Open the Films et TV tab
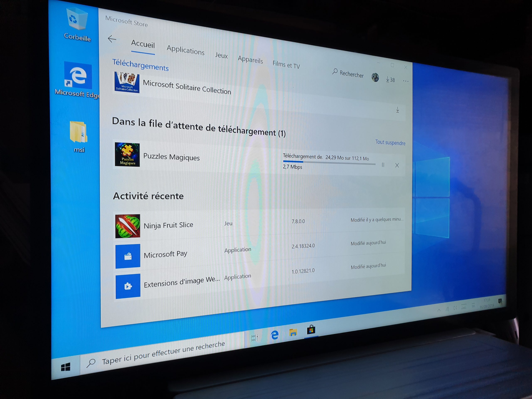532x399 pixels. point(286,65)
